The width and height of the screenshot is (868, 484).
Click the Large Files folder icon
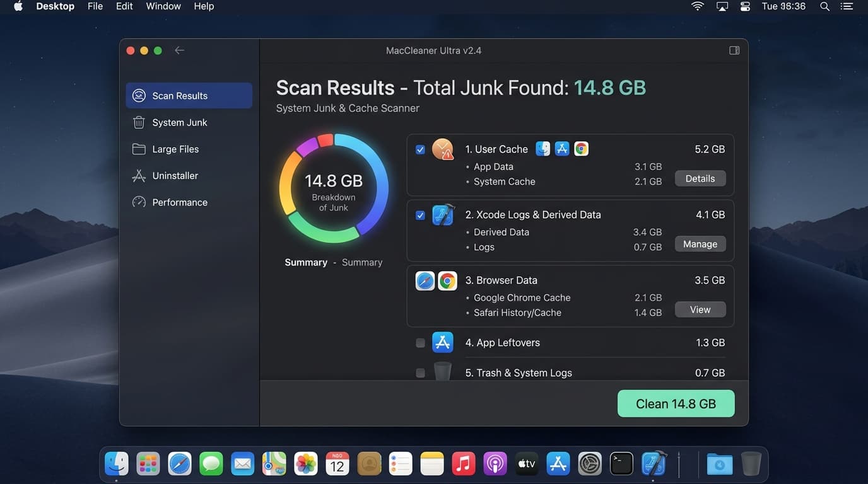tap(139, 149)
